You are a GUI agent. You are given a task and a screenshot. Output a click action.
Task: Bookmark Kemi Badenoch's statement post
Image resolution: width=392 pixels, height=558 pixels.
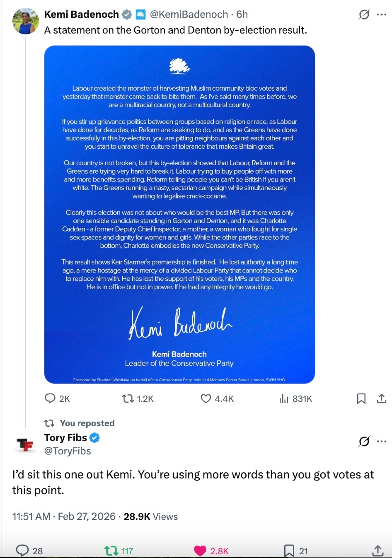click(x=361, y=399)
